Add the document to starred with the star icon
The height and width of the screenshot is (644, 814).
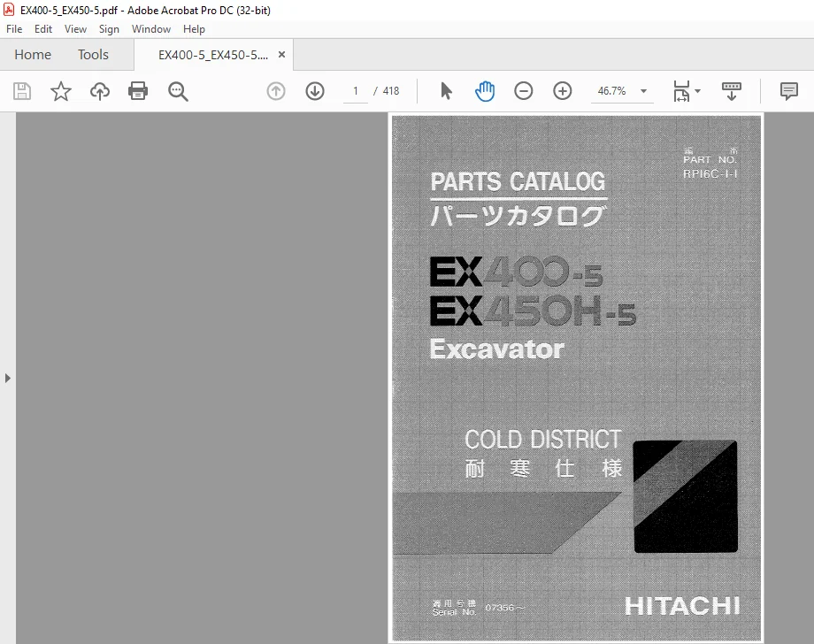click(x=61, y=91)
